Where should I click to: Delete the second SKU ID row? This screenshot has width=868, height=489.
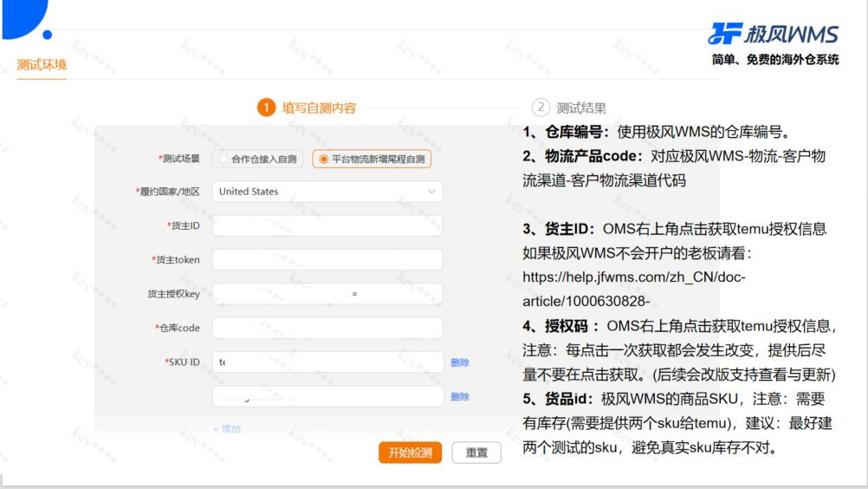tap(460, 396)
